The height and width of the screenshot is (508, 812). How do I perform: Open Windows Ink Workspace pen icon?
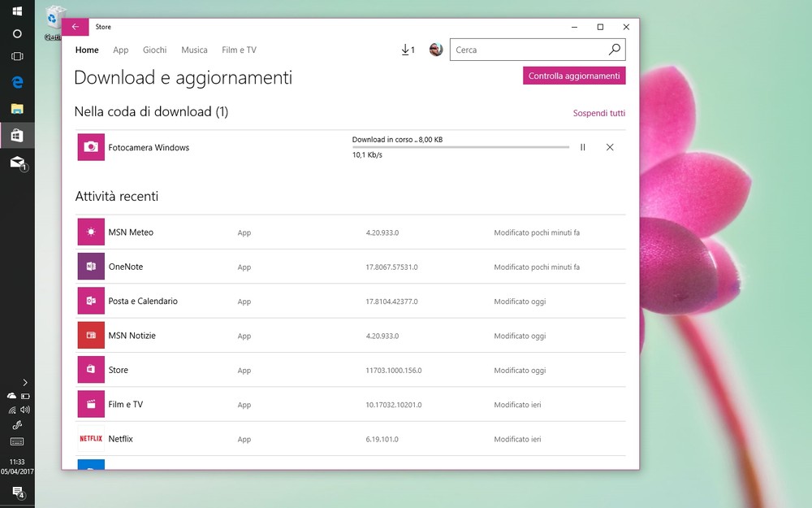[17, 425]
